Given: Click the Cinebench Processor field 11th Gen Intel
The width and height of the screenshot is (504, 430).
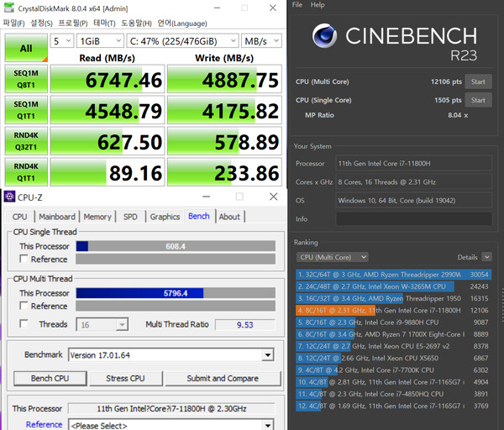Looking at the screenshot, I should point(413,163).
